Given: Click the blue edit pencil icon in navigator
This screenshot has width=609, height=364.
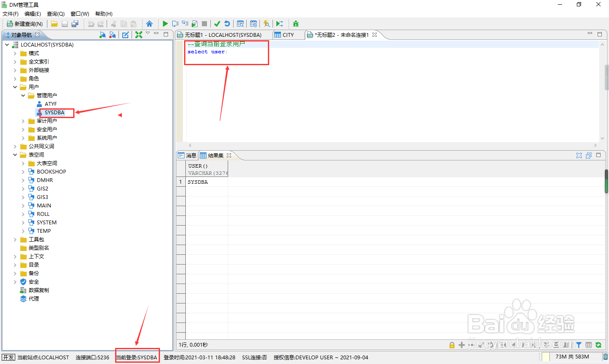Looking at the screenshot, I should (126, 35).
